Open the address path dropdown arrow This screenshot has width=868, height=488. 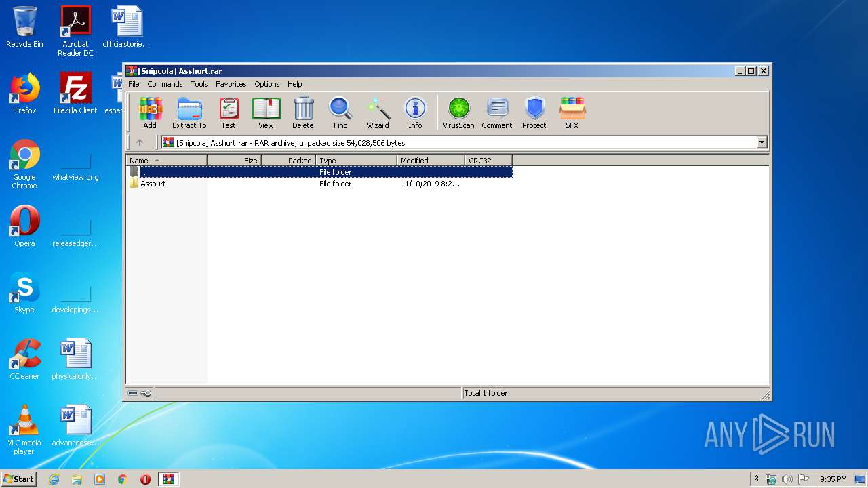pyautogui.click(x=762, y=143)
